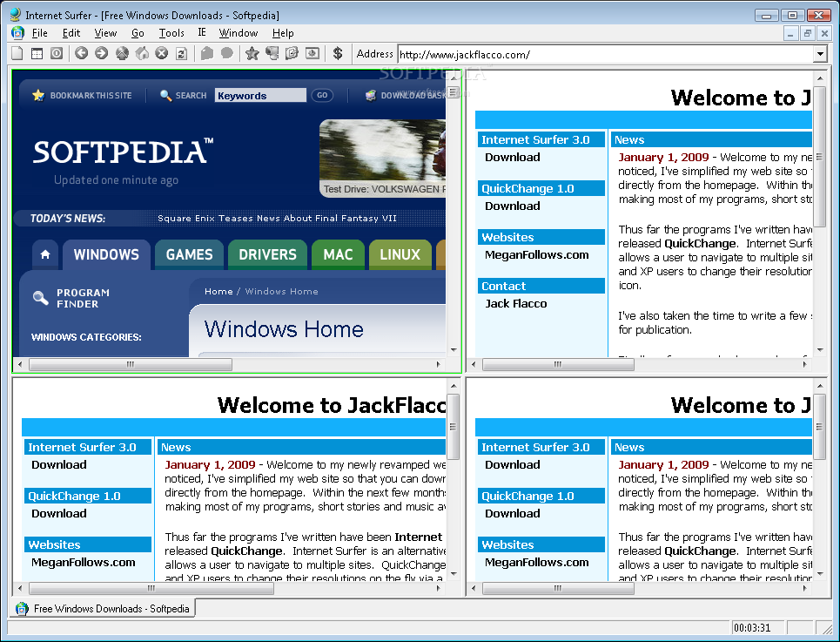
Task: Click vertical scroll thumb of bottom-left pane
Action: (x=454, y=427)
